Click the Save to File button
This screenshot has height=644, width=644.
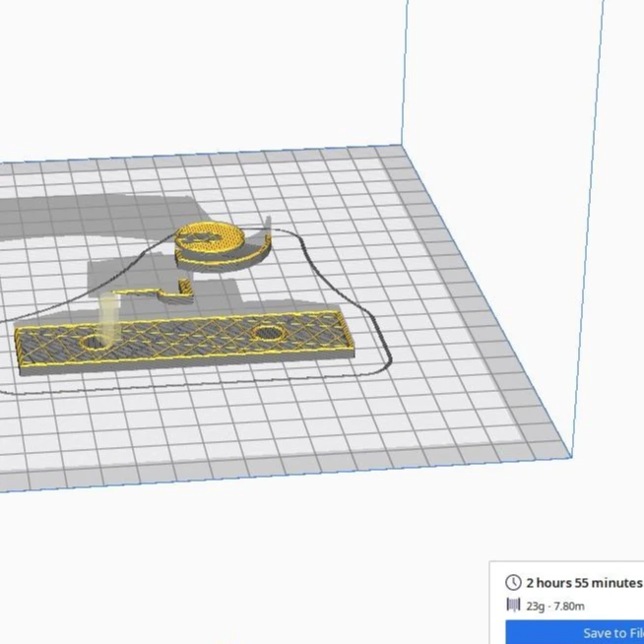coord(575,632)
